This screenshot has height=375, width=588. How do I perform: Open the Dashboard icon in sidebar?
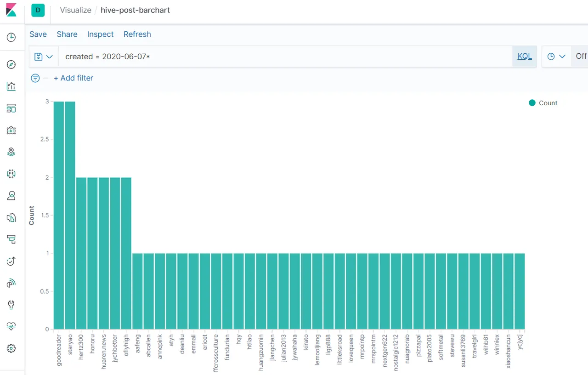(x=11, y=108)
